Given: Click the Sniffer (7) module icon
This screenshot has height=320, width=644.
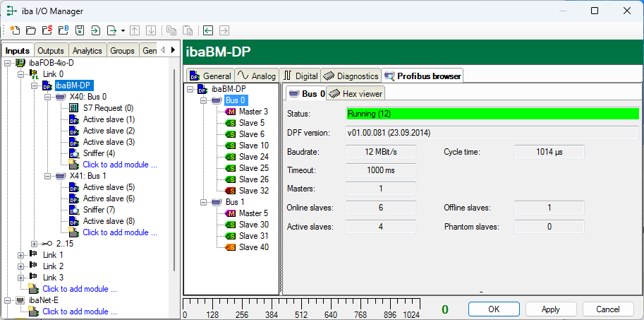Looking at the screenshot, I should pyautogui.click(x=74, y=210).
